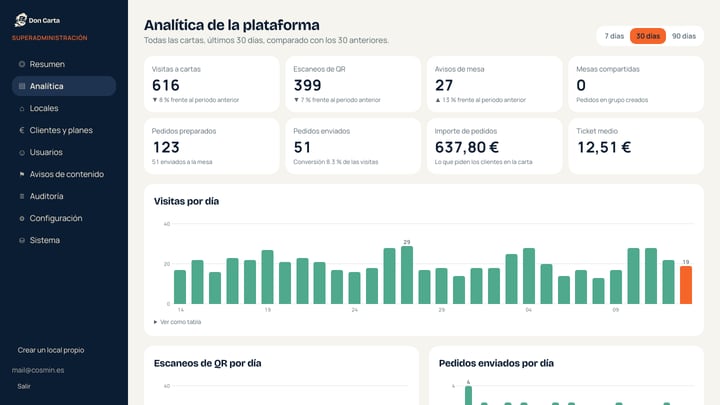The height and width of the screenshot is (405, 720).
Task: Select the 30 días range
Action: (x=647, y=36)
